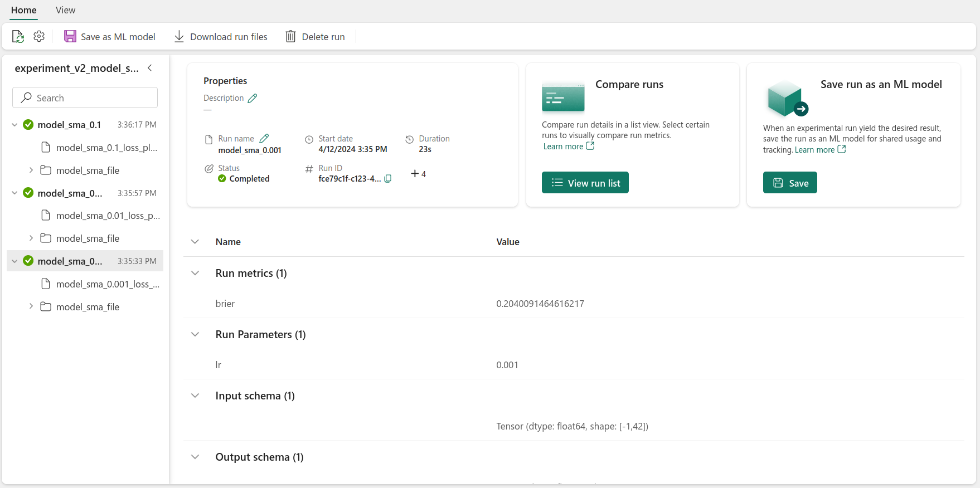Click the refresh run icon in toolbar
This screenshot has height=488, width=980.
[x=18, y=37]
